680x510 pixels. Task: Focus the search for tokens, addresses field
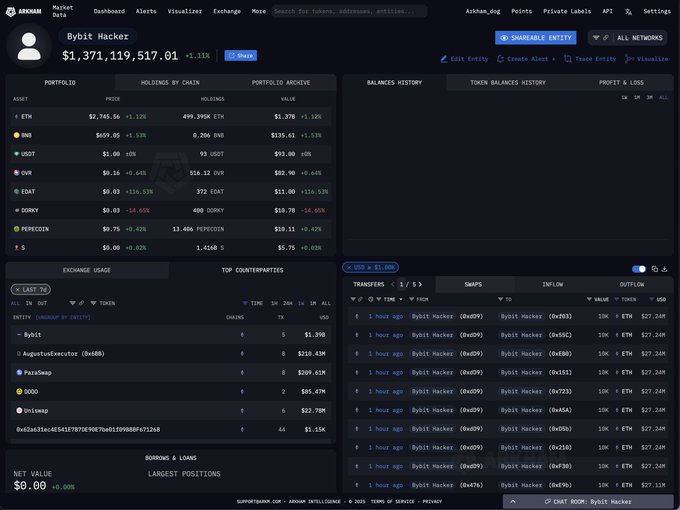coord(350,11)
